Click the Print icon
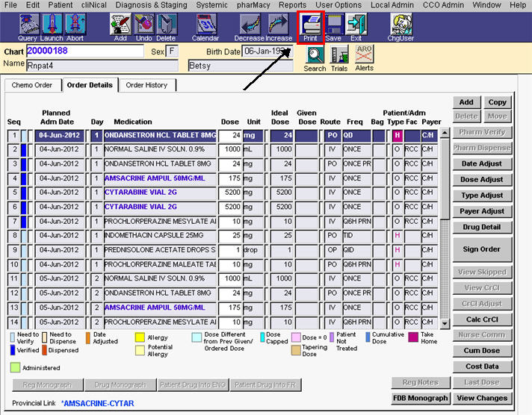The width and height of the screenshot is (532, 415). 311,25
